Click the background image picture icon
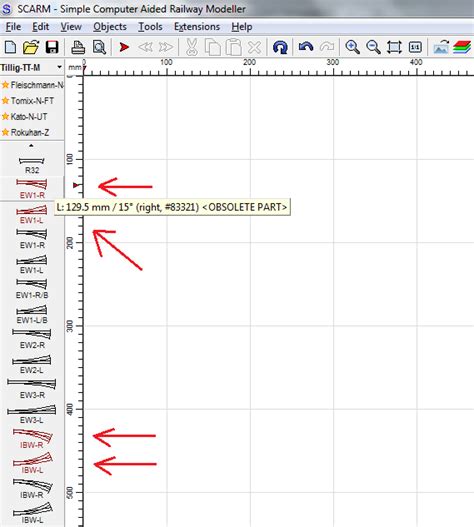Viewport: 474px width, 527px height. pos(441,47)
